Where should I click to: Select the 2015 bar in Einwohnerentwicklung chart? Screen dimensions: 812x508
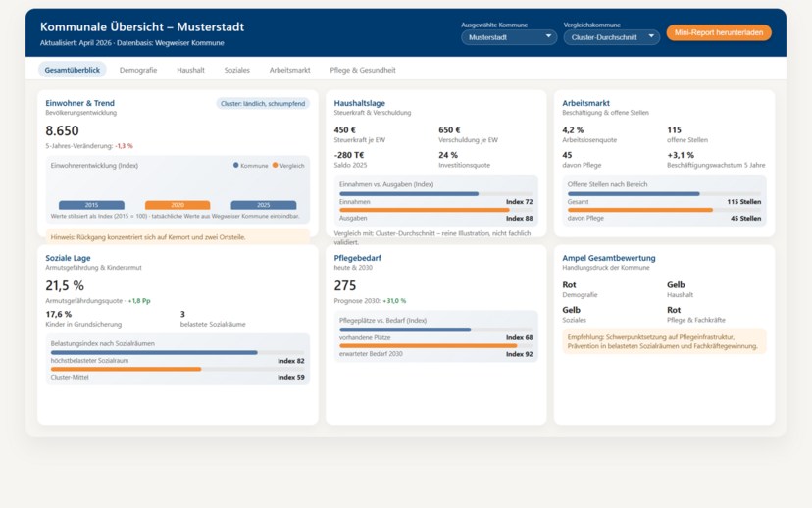pyautogui.click(x=91, y=205)
